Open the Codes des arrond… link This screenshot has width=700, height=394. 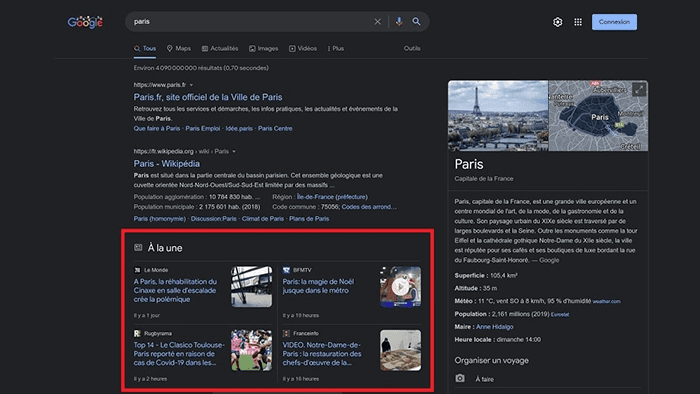pos(369,207)
